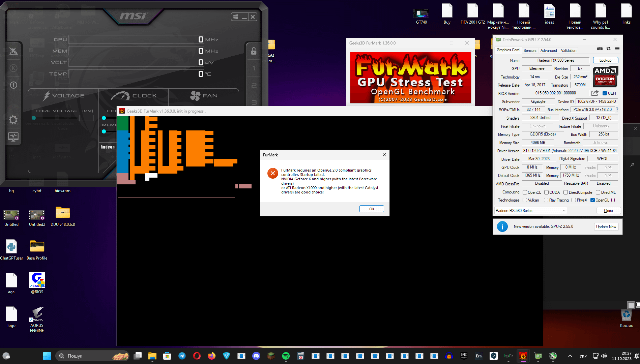
Task: Click the BIOS Version field in GPU-Z
Action: click(x=556, y=93)
